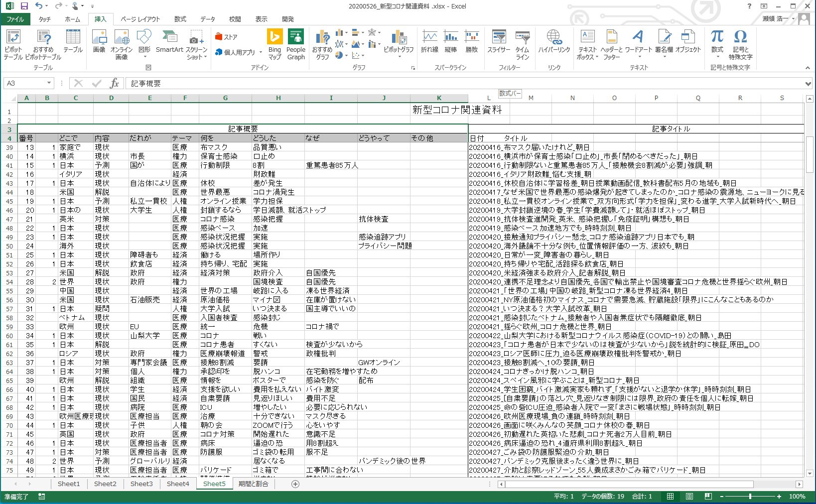Click horizontal scrollbar right arrow

(800, 484)
